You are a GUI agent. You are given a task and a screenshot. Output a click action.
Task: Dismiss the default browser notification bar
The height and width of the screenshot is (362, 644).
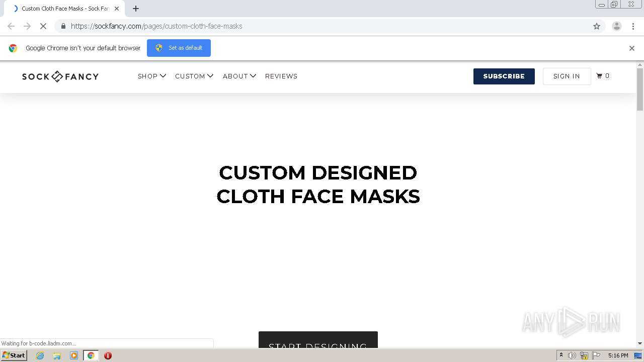(x=631, y=48)
